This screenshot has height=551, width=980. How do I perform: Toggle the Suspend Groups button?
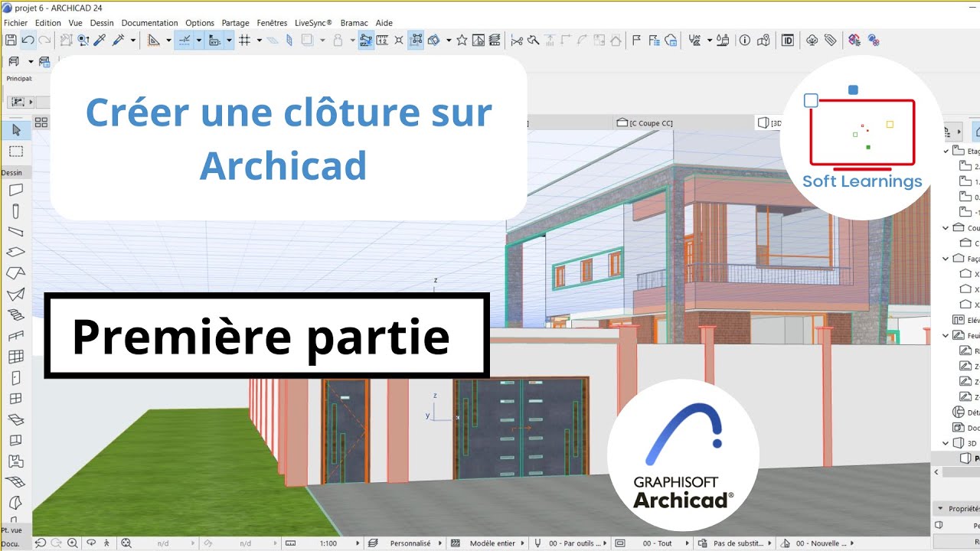pyautogui.click(x=416, y=40)
